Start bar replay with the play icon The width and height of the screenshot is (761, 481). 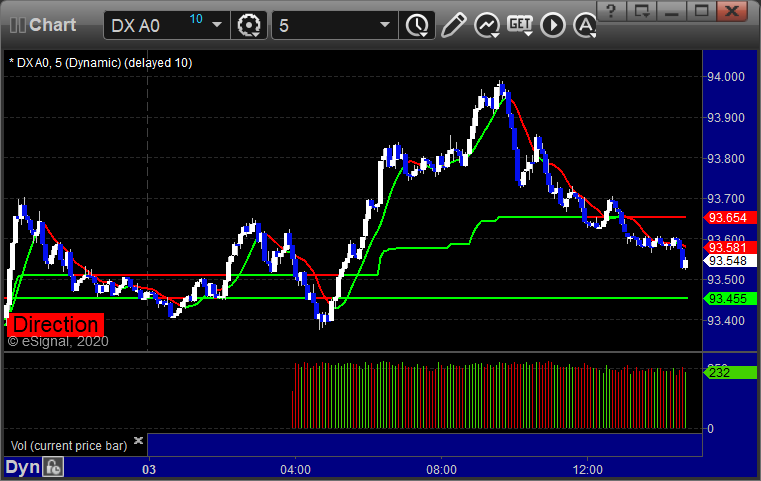553,25
